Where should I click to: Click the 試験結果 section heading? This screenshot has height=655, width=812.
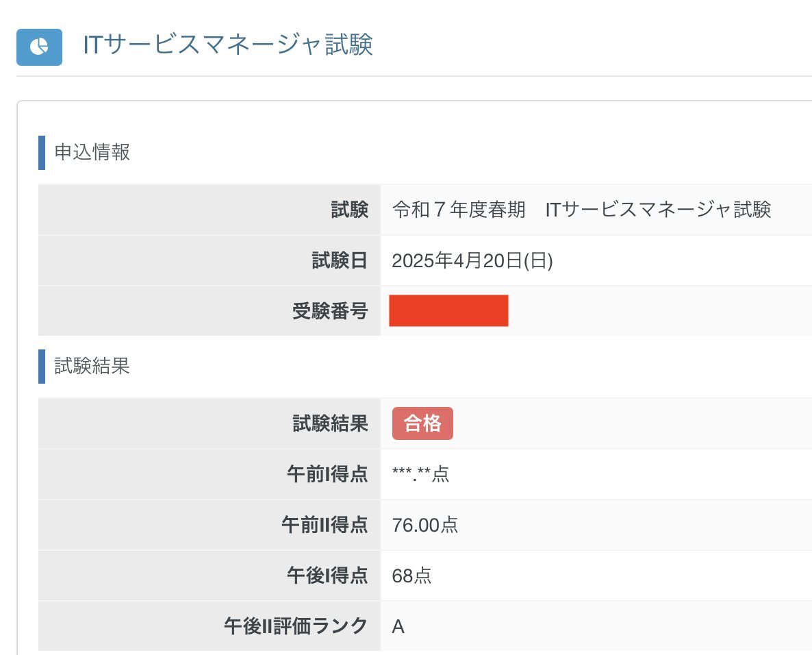pos(92,367)
